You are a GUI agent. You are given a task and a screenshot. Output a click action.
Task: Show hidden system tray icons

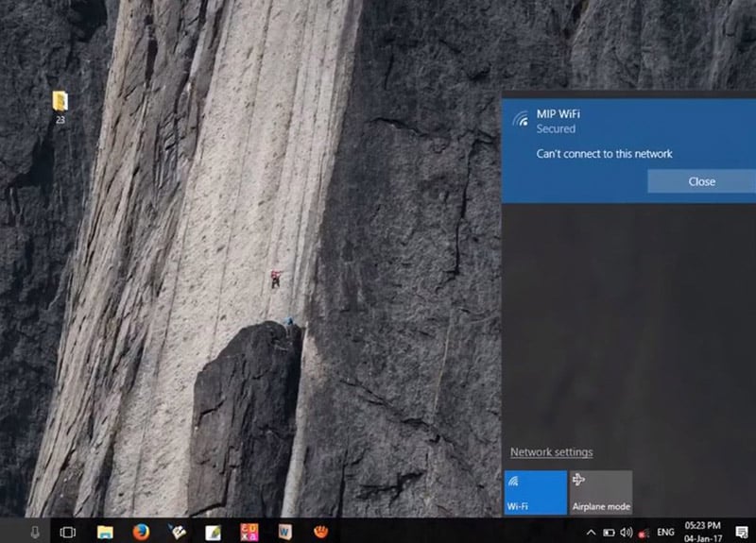(x=591, y=533)
